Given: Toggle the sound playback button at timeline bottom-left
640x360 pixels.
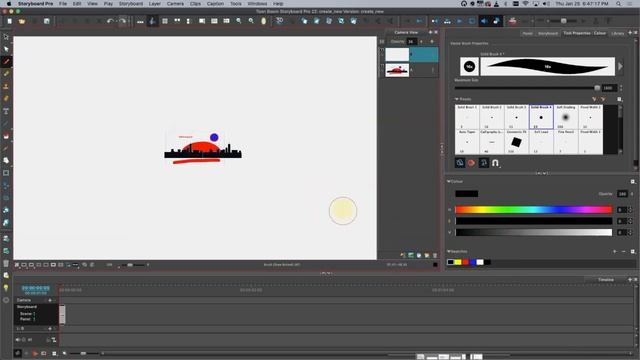Looking at the screenshot, I should click(18, 353).
